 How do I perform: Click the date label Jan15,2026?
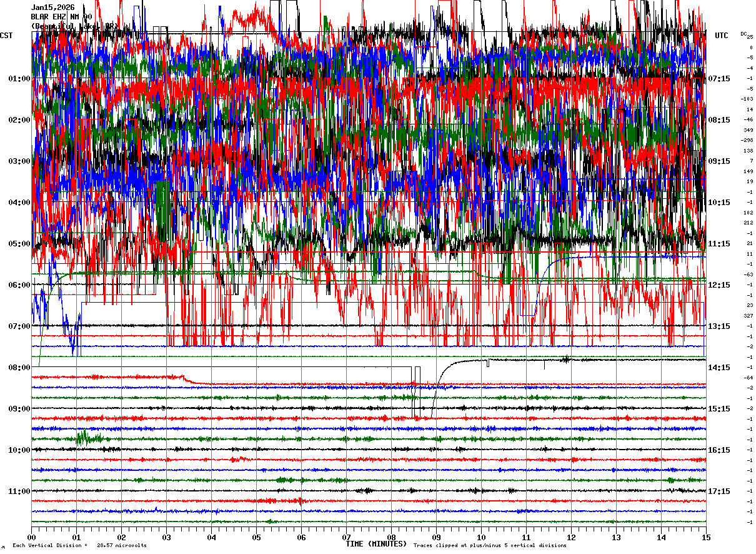coord(53,8)
